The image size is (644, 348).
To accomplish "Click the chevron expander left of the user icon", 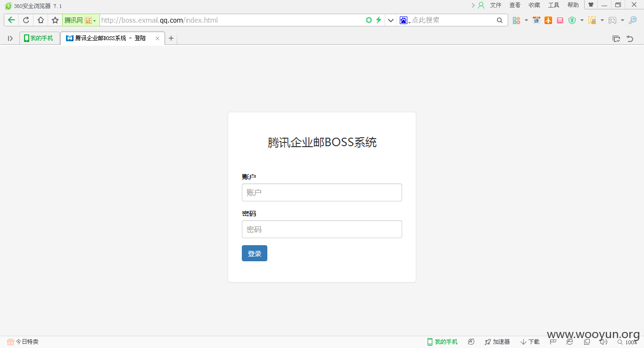I will pos(473,5).
